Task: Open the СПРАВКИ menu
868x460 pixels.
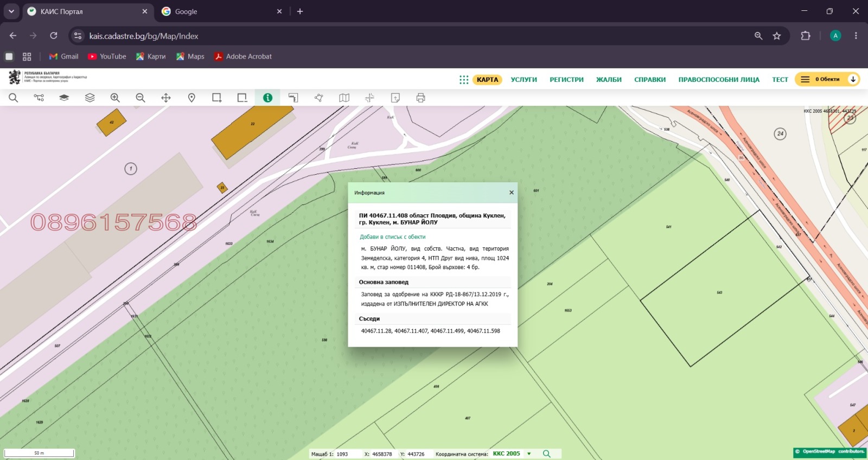Action: coord(650,80)
